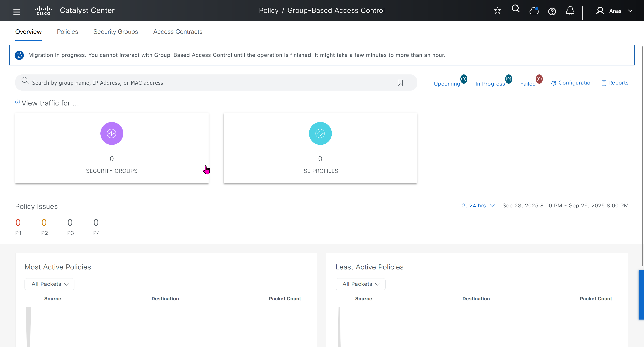Click the favorites star icon

click(x=497, y=10)
